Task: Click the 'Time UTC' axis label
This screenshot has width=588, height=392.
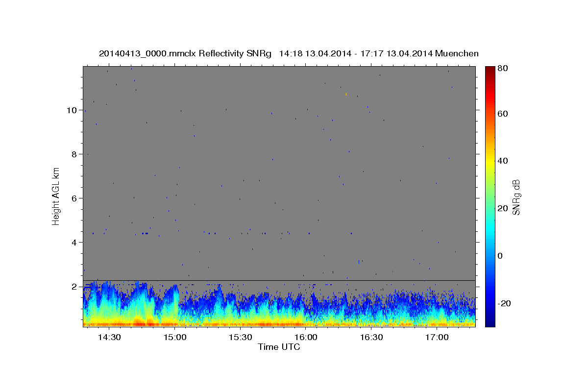Action: click(279, 347)
